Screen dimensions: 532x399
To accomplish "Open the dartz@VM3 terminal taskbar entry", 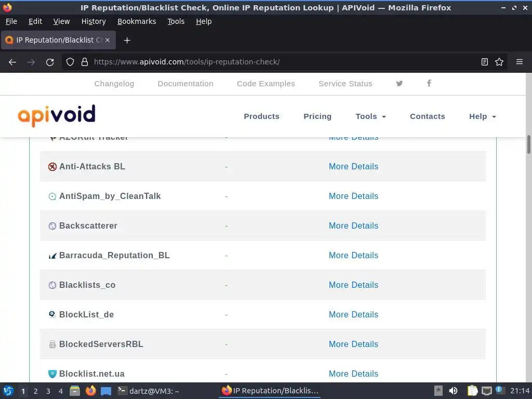I will click(x=148, y=391).
